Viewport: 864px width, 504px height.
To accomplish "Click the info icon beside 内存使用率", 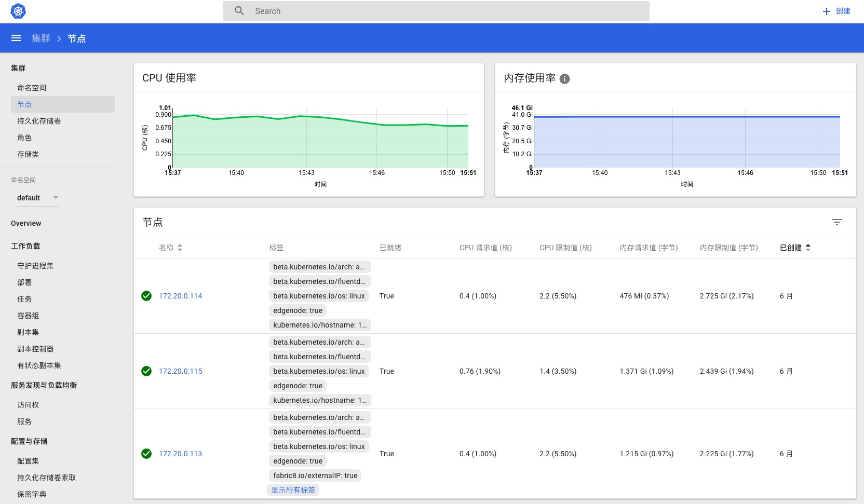I will [x=565, y=79].
